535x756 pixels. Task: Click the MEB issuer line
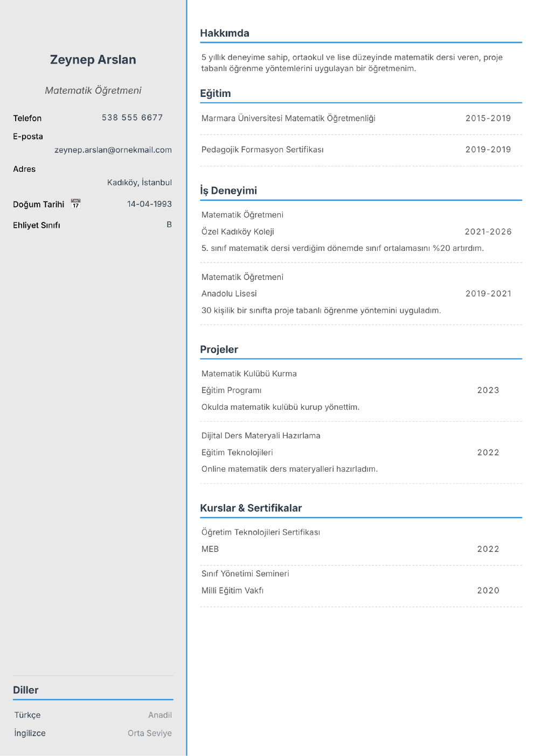pos(210,549)
